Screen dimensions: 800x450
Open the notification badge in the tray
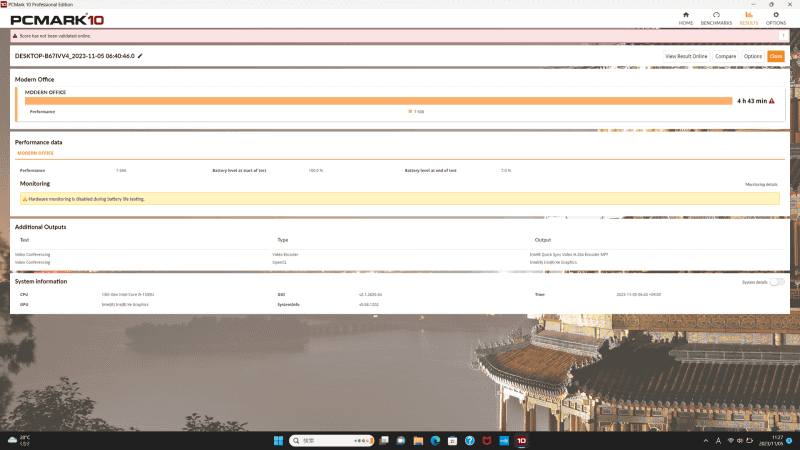[x=789, y=440]
